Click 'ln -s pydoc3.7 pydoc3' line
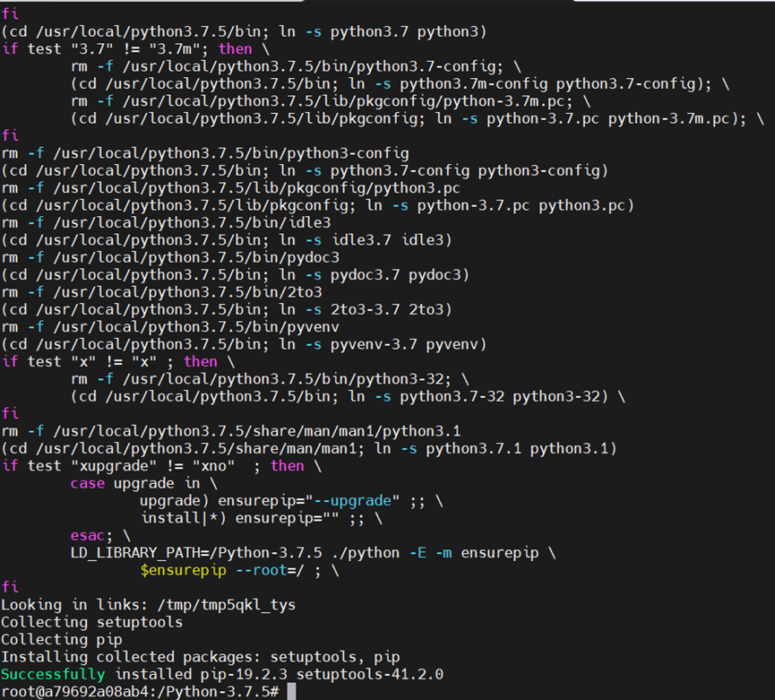The width and height of the screenshot is (775, 700). coord(236,275)
